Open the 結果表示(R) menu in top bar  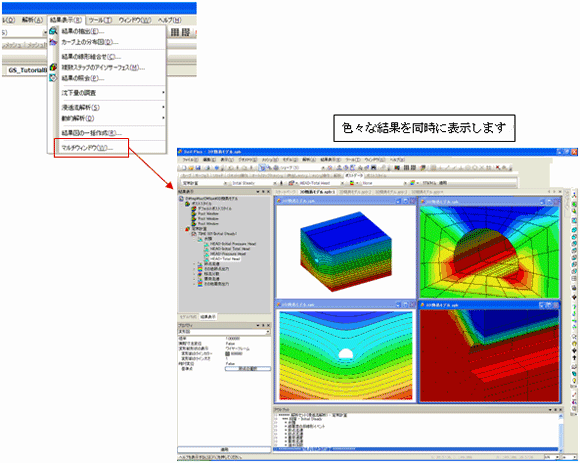pos(66,20)
